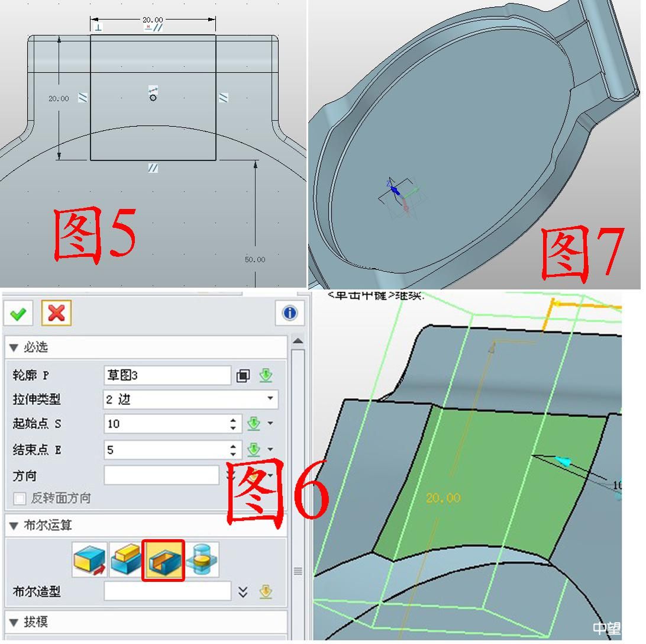Choose the Remove (cut) boolean icon
Viewport: 646px width, 644px height.
pyautogui.click(x=163, y=560)
